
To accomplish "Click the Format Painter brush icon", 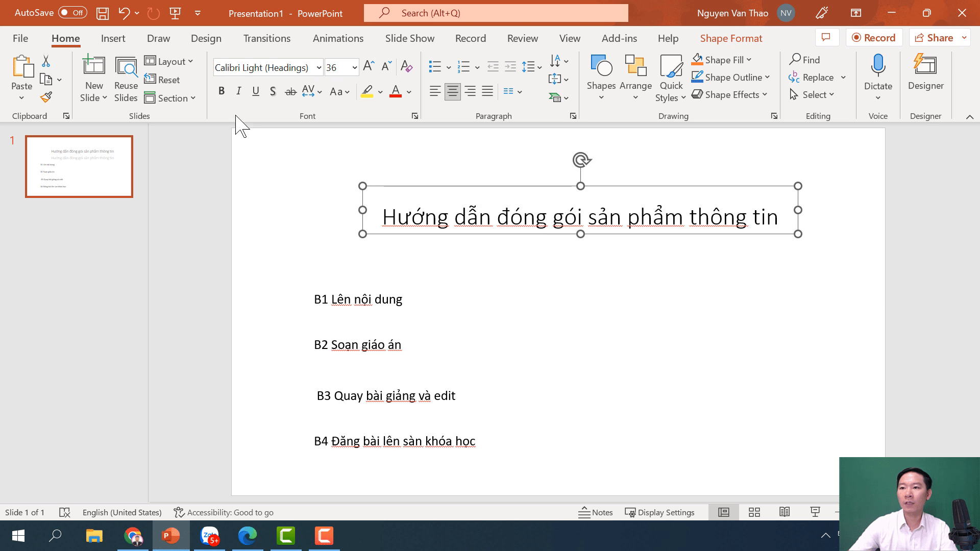I will [46, 97].
